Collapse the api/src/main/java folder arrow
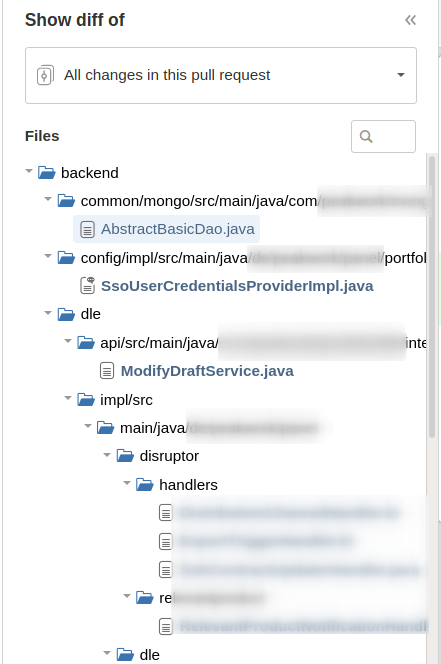 point(68,341)
